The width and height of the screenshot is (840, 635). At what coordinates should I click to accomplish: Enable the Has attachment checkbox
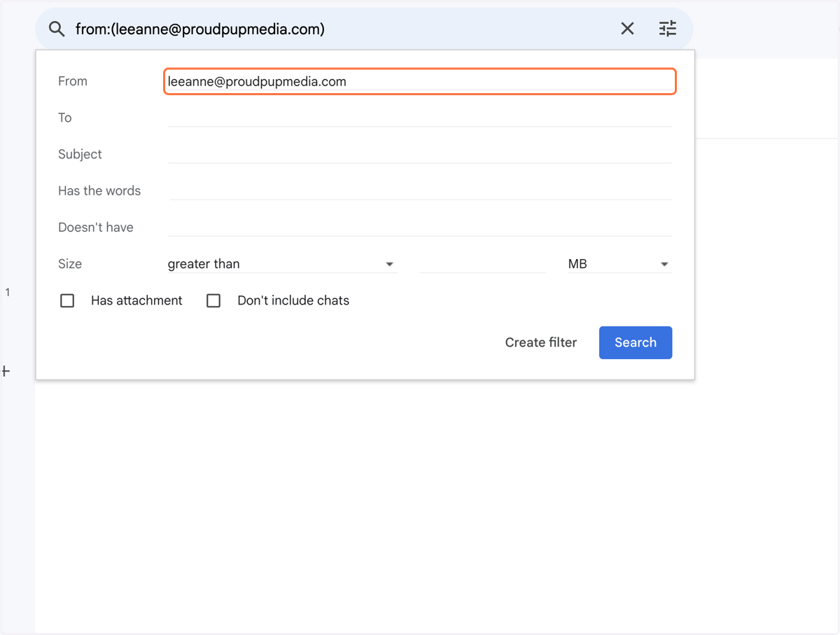point(67,300)
